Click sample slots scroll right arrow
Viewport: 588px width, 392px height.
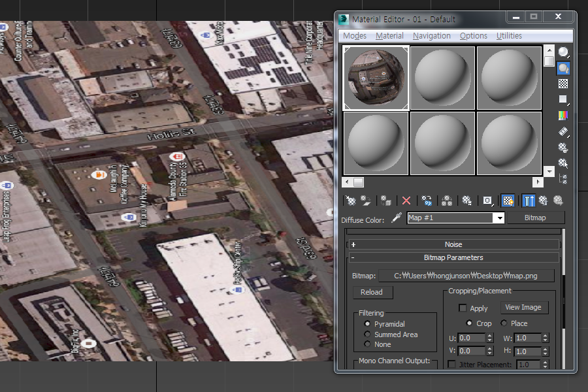click(x=538, y=182)
